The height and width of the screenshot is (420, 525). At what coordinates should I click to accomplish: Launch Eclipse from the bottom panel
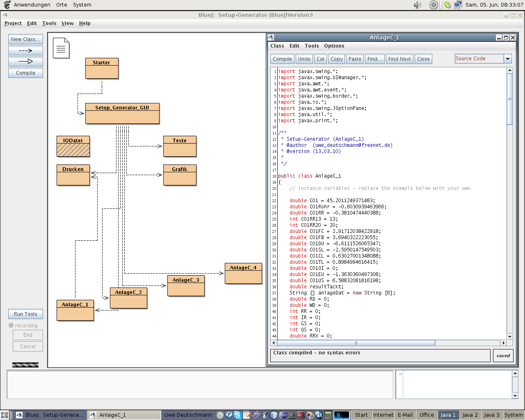283,415
